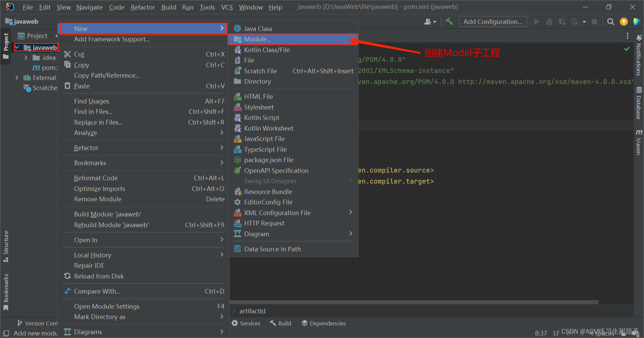The width and height of the screenshot is (644, 338).
Task: Open the Dependencies tool window tab
Action: point(323,323)
